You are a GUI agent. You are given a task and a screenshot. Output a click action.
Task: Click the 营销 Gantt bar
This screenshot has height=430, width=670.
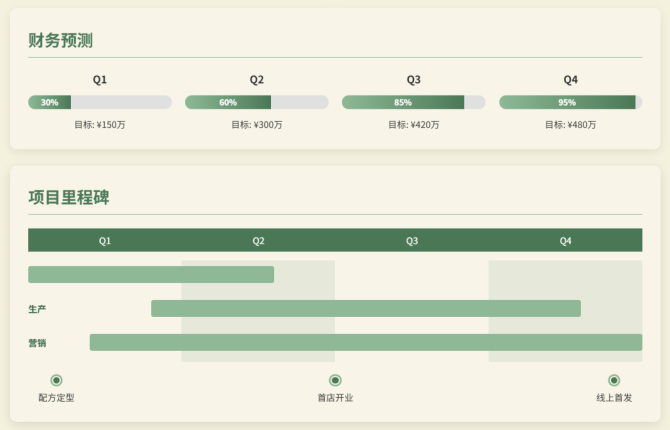[366, 342]
